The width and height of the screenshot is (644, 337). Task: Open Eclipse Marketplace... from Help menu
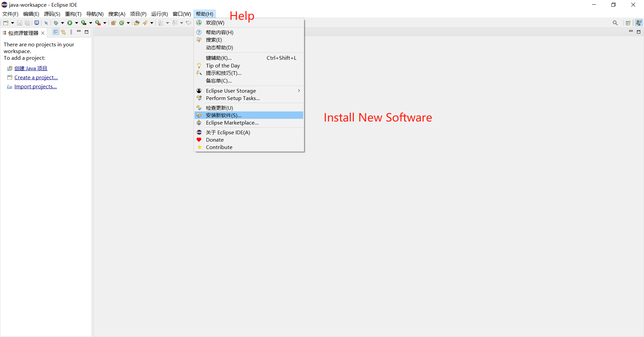(249, 123)
